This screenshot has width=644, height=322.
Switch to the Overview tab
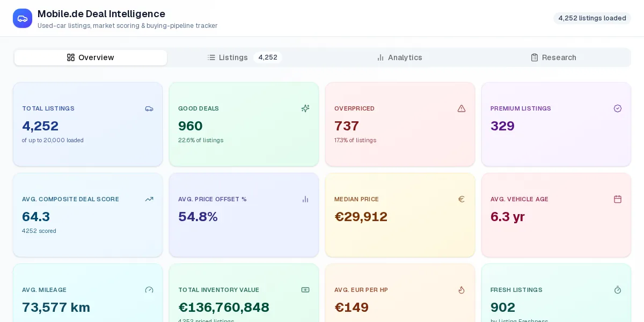[91, 57]
